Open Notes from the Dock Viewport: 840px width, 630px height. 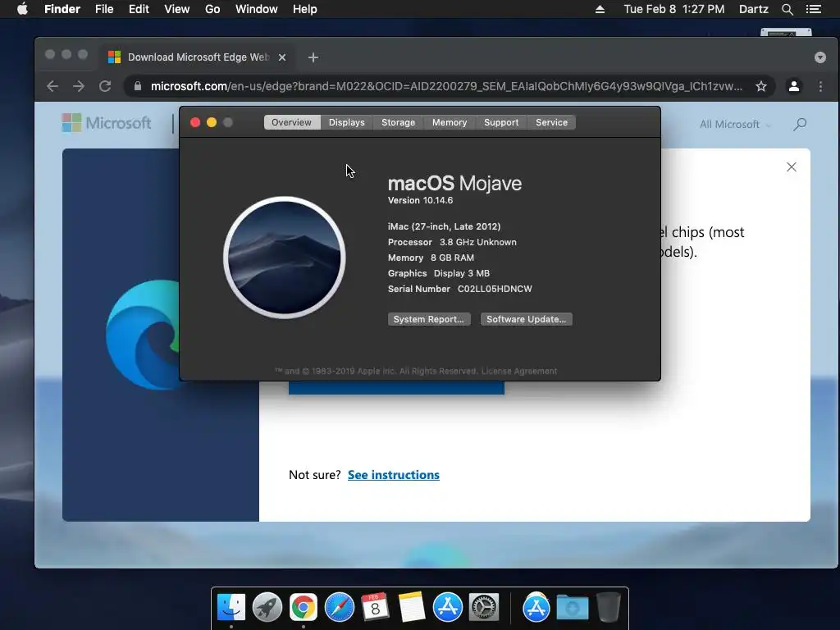[412, 607]
